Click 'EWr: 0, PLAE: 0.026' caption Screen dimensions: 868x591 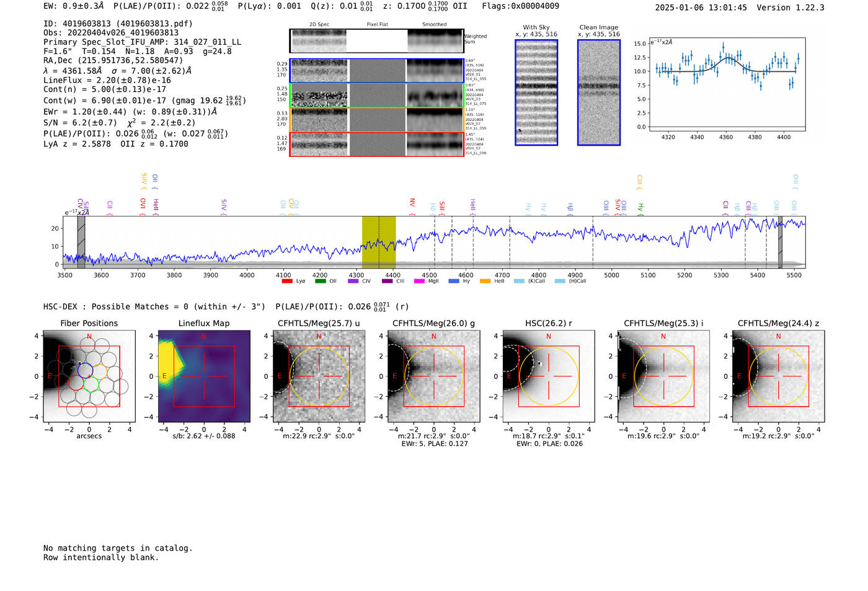point(549,444)
